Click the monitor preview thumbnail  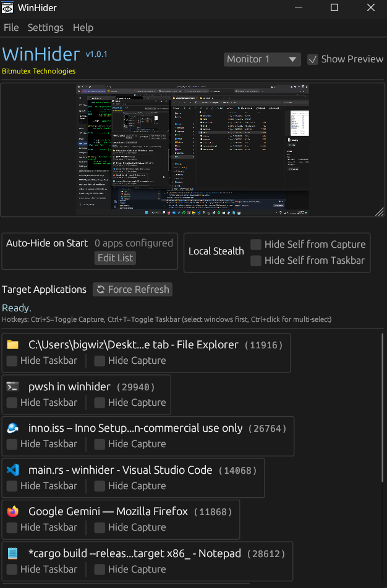pyautogui.click(x=192, y=150)
